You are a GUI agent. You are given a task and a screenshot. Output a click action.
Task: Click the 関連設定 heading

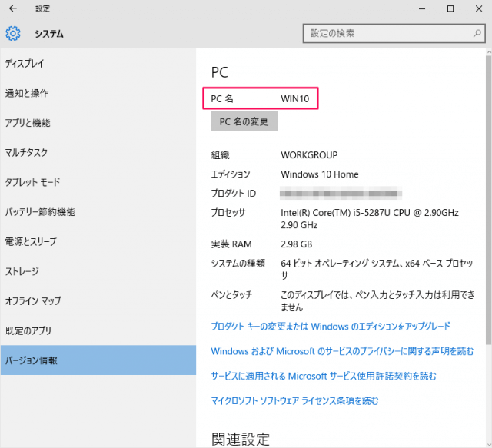(x=241, y=439)
